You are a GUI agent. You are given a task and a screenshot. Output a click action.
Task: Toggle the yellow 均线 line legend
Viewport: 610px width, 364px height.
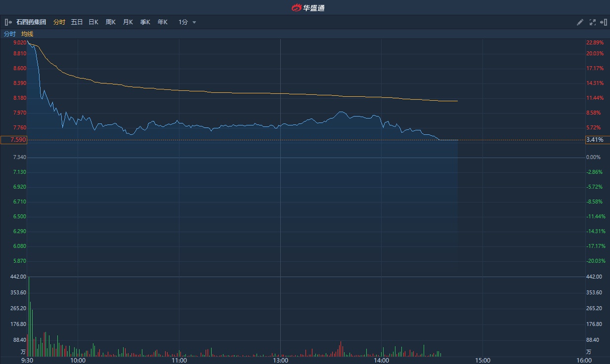pos(27,34)
